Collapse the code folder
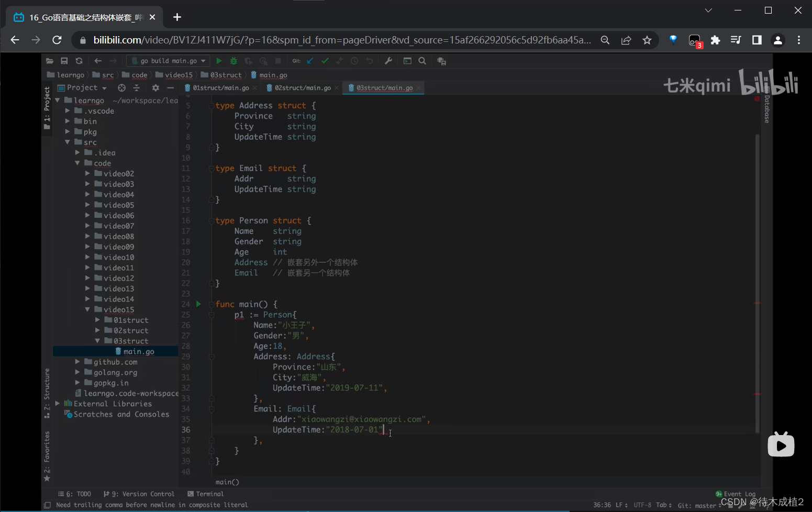Viewport: 812px width, 512px height. click(77, 163)
